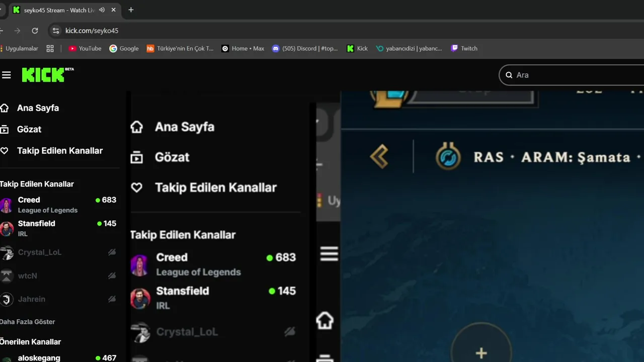Click the small Gözat browse icon in left sidebar
The width and height of the screenshot is (644, 362).
[5, 129]
